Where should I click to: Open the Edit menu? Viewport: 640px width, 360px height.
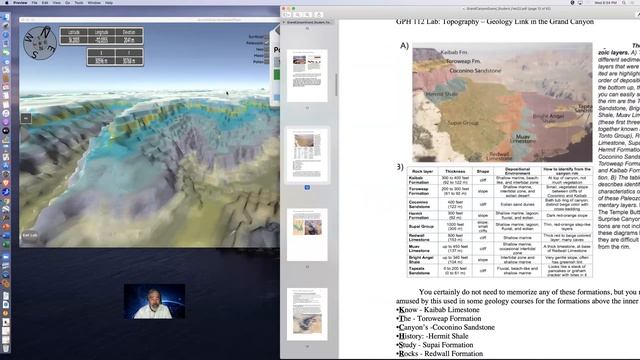pyautogui.click(x=45, y=2)
